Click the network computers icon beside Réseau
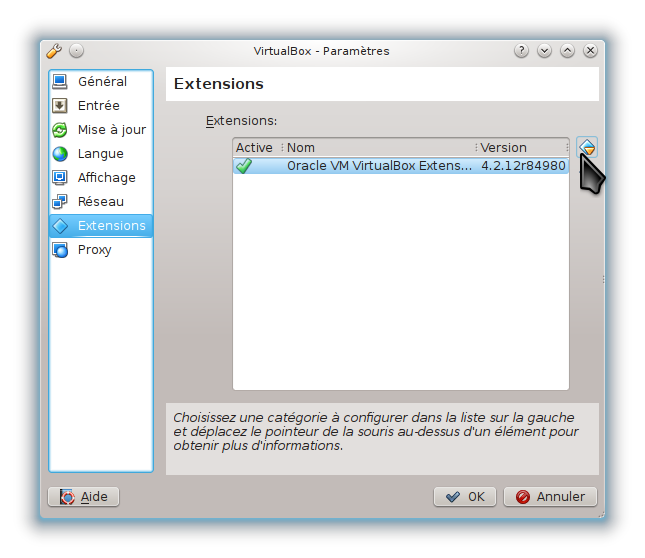 (x=60, y=201)
